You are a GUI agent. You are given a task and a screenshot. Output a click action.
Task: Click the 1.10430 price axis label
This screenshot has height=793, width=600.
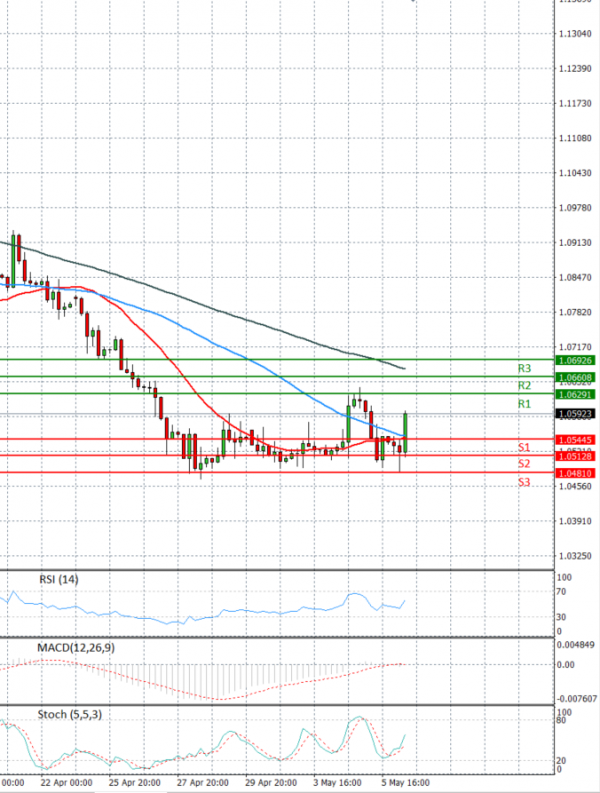575,173
